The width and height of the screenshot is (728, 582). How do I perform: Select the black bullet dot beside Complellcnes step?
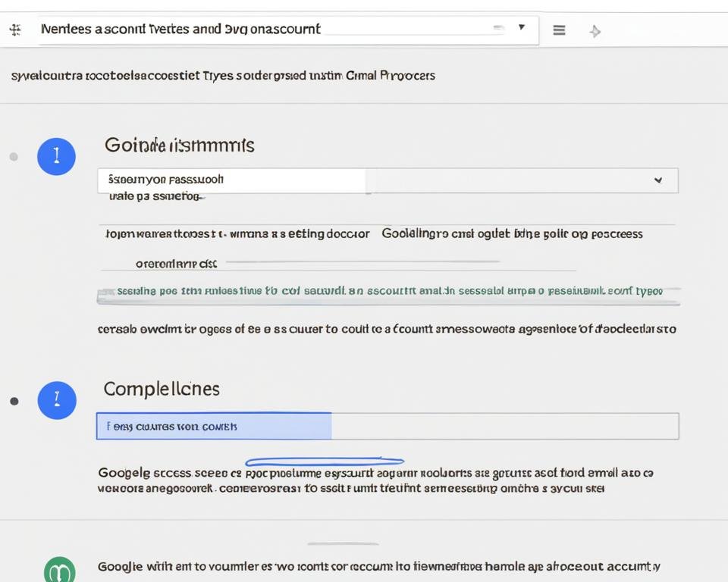pyautogui.click(x=14, y=401)
